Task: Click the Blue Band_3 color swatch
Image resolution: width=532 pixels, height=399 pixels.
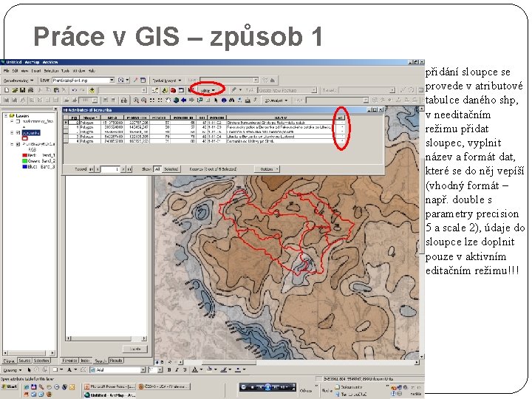Action: [x=25, y=166]
